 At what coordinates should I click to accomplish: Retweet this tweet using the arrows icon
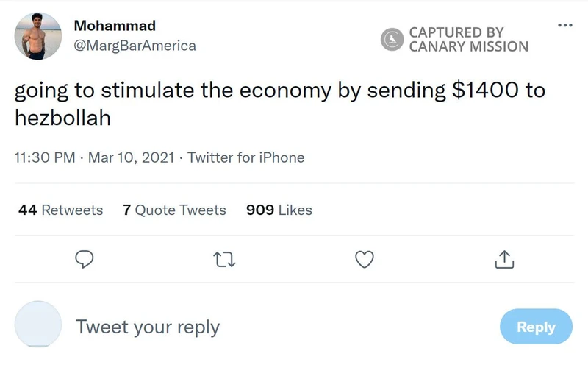[222, 259]
